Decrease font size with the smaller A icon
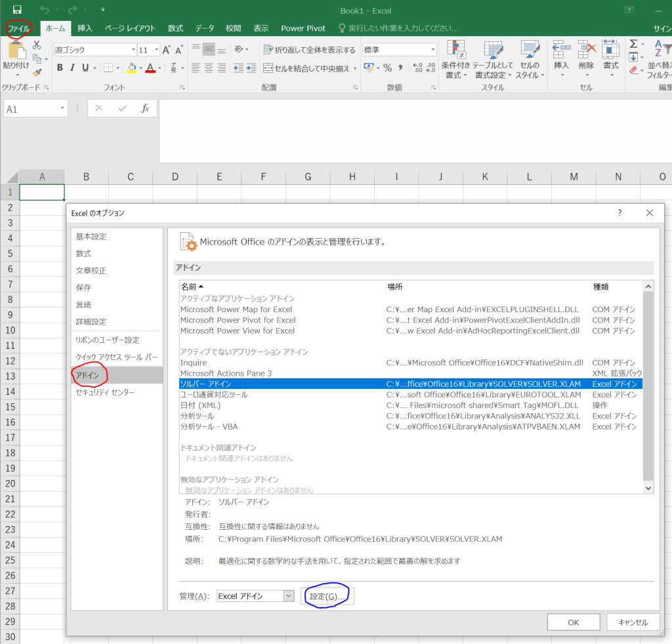This screenshot has height=644, width=672. click(179, 50)
